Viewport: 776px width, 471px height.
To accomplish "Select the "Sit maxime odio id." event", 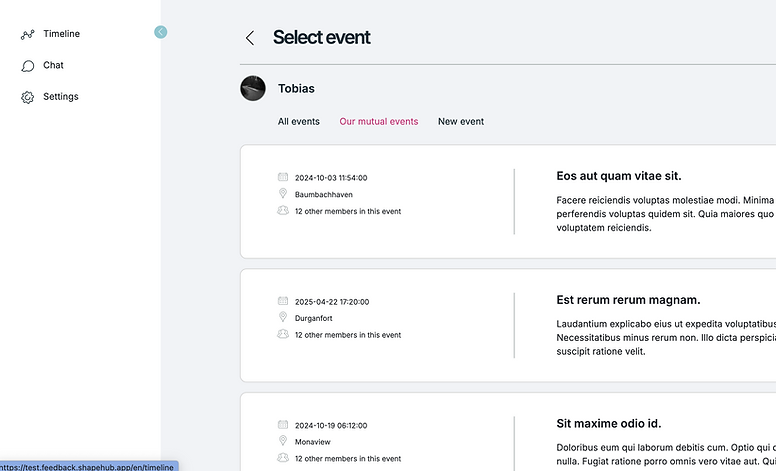I will tap(609, 424).
